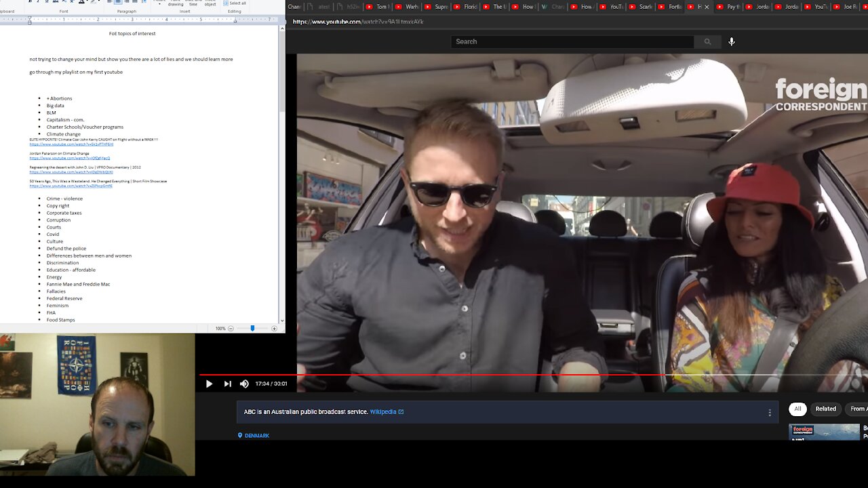
Task: Toggle italic formatting in WordPad
Action: pos(38,2)
